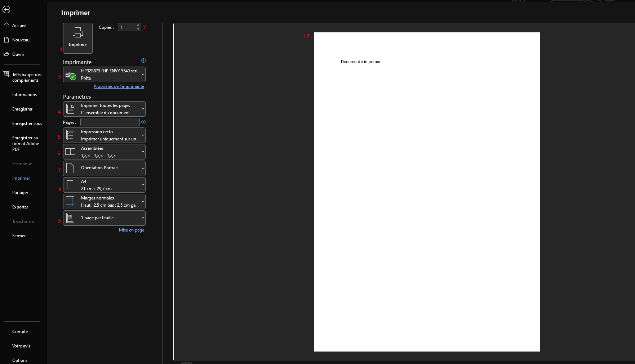Open the Orientation Portrait dropdown
Viewport: 635px width, 364px height.
[x=143, y=168]
